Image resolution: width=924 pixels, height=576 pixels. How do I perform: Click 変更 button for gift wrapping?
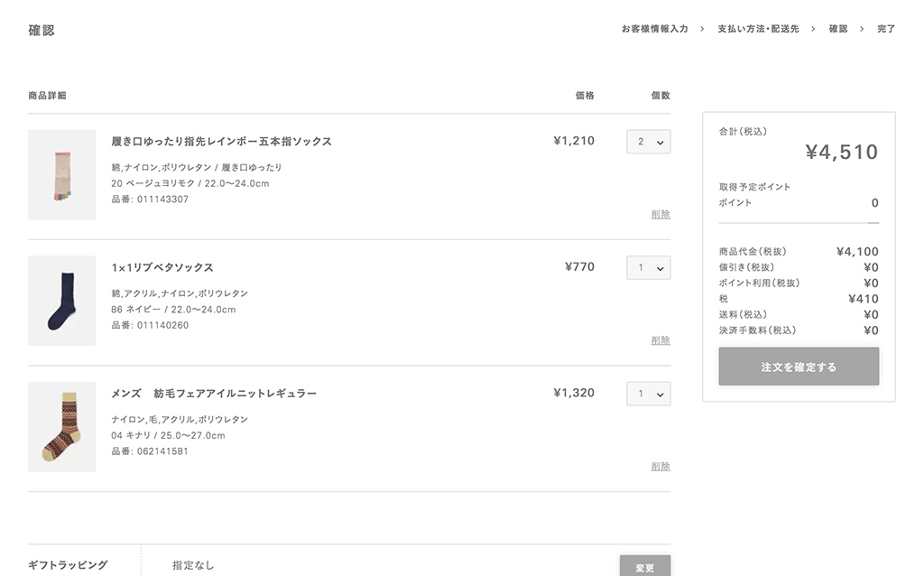point(644,567)
